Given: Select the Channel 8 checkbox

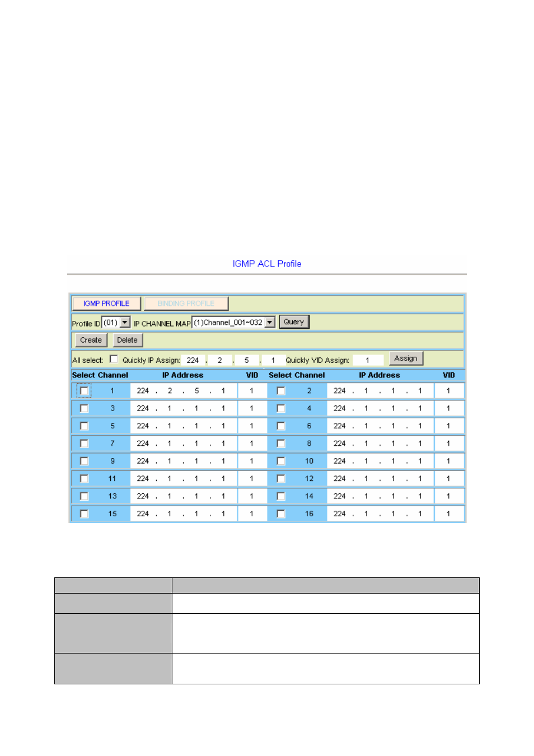Looking at the screenshot, I should point(281,444).
